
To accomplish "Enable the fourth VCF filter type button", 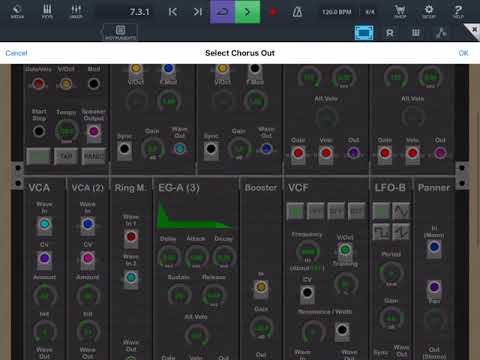I will 356,211.
